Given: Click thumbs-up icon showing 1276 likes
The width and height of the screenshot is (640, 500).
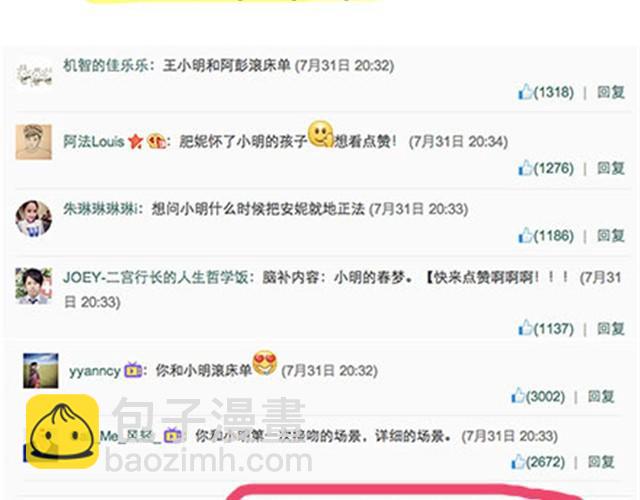Looking at the screenshot, I should (x=525, y=167).
